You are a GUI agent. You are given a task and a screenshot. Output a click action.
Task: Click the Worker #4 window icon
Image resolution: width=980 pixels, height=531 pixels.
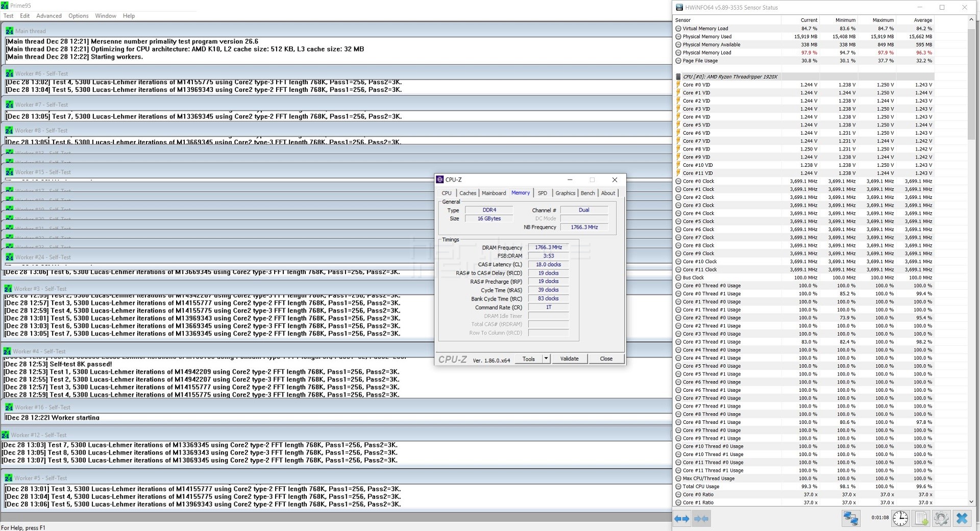click(7, 351)
